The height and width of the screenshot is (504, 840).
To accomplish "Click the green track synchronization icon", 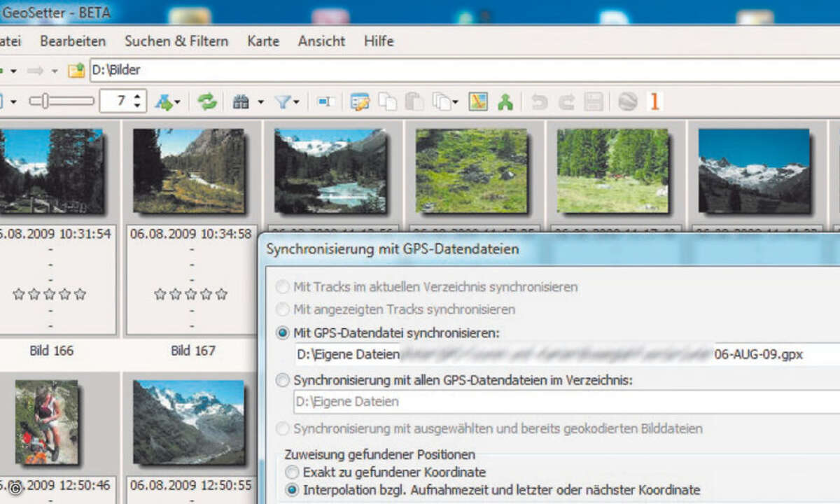I will coord(505,102).
